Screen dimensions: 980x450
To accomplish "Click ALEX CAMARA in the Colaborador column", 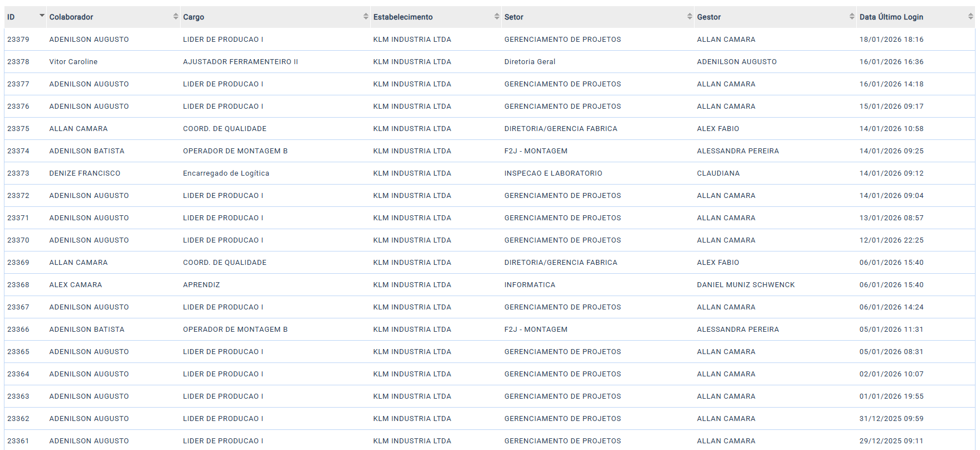I will click(75, 285).
